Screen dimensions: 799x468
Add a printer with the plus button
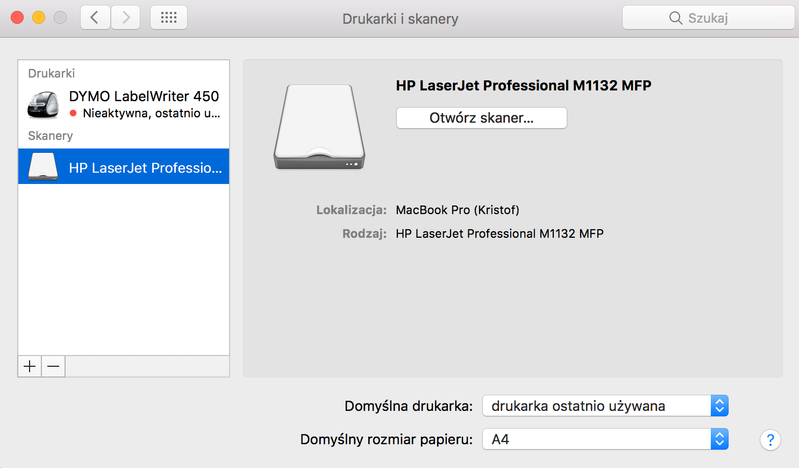pyautogui.click(x=30, y=366)
